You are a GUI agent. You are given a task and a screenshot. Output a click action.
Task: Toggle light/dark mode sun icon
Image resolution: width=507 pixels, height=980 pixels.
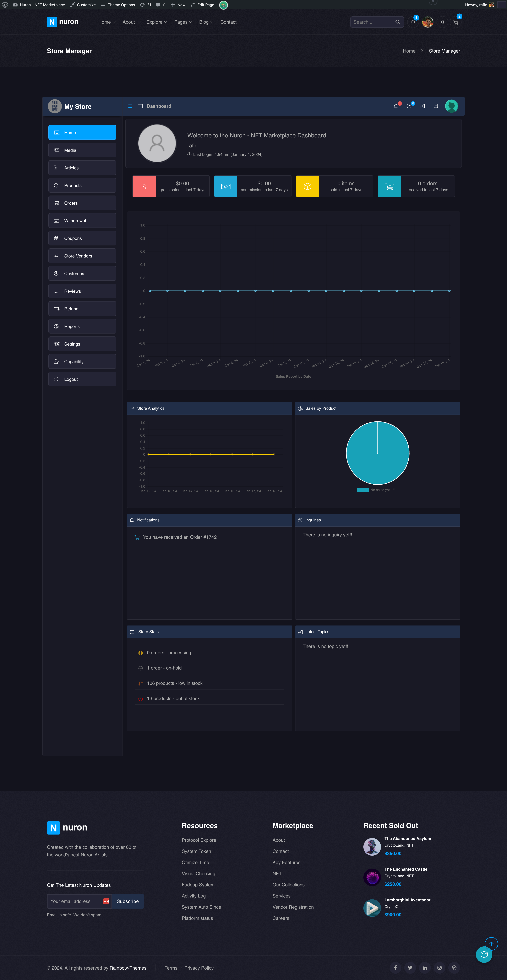[x=442, y=22]
